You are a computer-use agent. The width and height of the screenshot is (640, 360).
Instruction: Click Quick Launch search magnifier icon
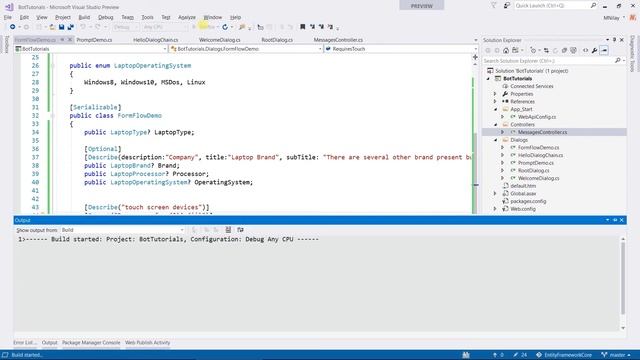click(x=593, y=5)
